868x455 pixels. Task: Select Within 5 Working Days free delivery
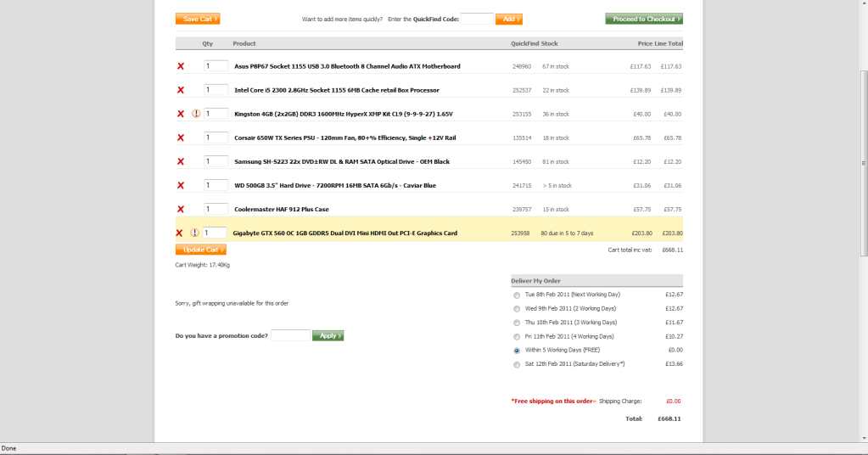click(517, 351)
